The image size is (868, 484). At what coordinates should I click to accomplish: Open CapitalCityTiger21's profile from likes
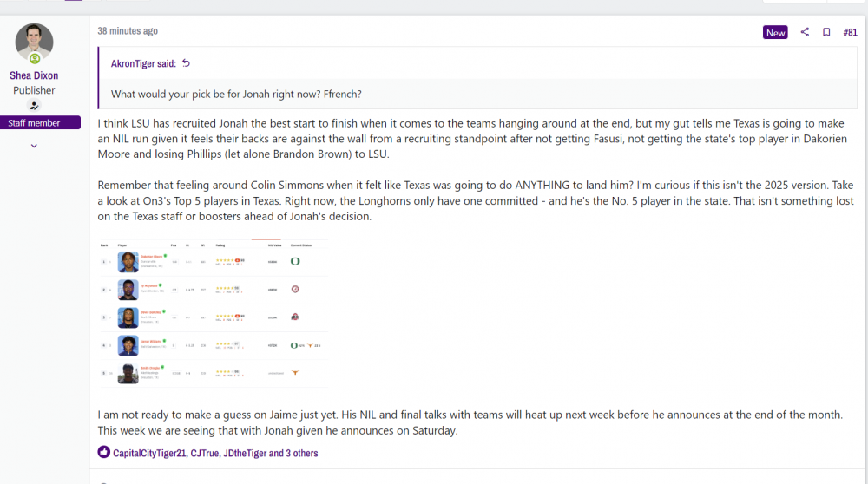(149, 453)
